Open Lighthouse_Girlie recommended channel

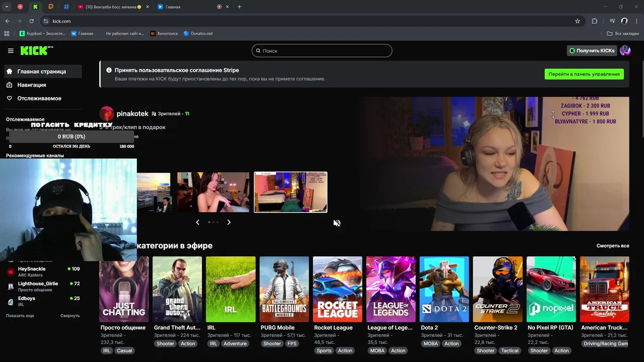(43, 287)
